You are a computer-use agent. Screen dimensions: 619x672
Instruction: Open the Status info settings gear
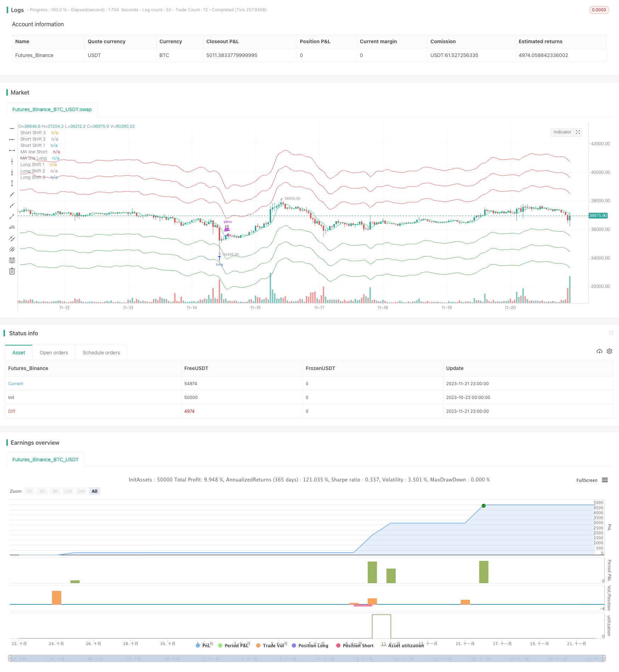tap(609, 351)
